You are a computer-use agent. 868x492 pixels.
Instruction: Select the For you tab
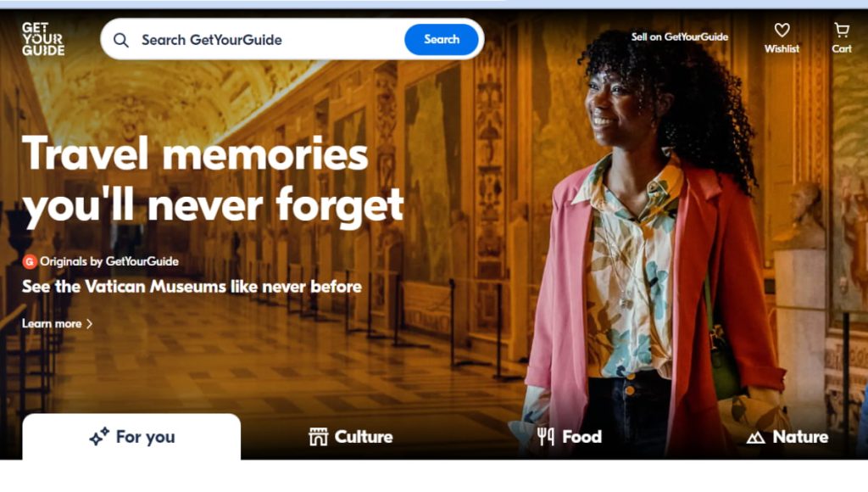131,437
